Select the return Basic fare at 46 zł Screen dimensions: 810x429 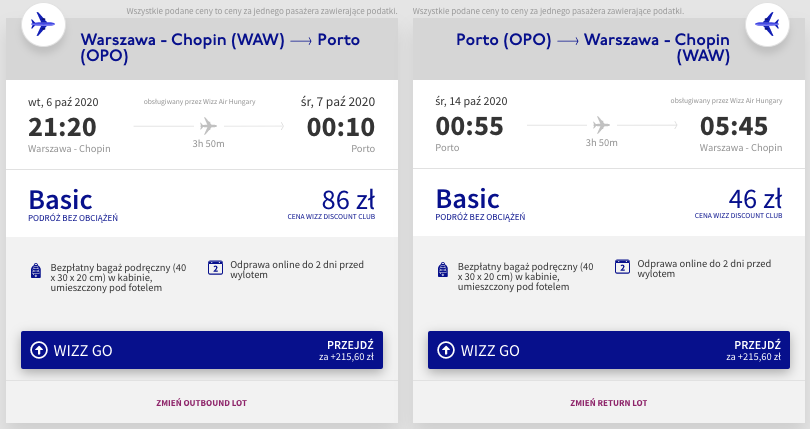click(609, 203)
